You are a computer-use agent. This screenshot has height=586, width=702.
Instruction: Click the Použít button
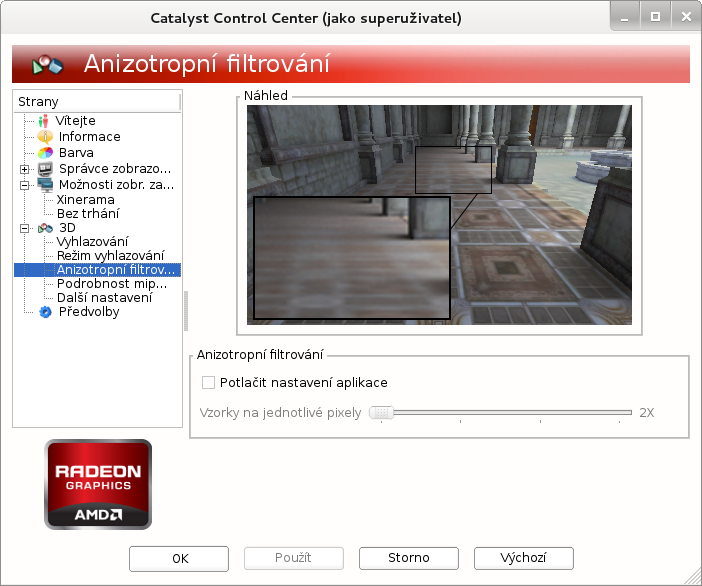tap(294, 558)
